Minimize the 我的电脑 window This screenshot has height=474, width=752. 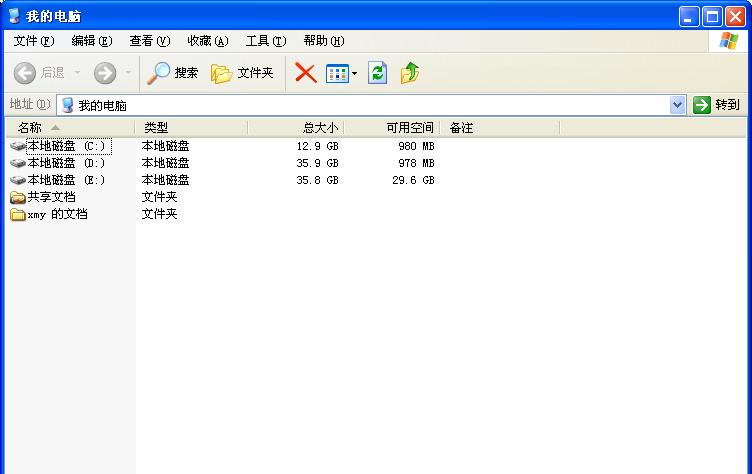pos(689,17)
